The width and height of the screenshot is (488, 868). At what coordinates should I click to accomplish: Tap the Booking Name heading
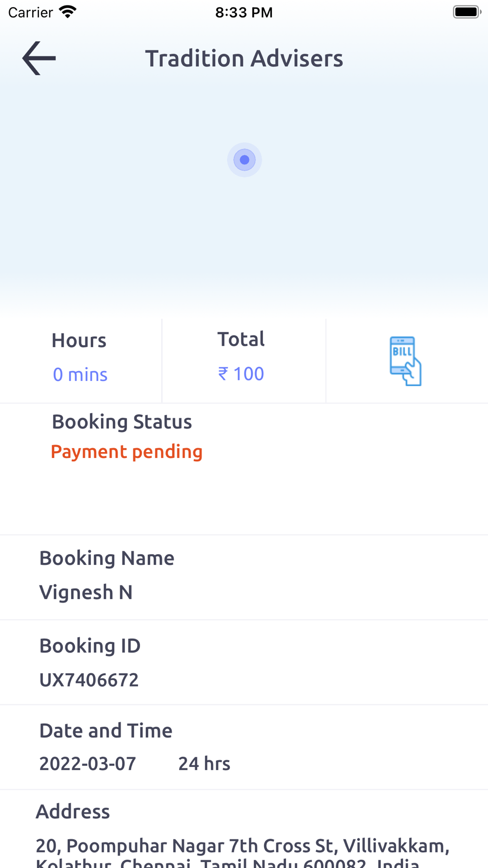click(107, 558)
